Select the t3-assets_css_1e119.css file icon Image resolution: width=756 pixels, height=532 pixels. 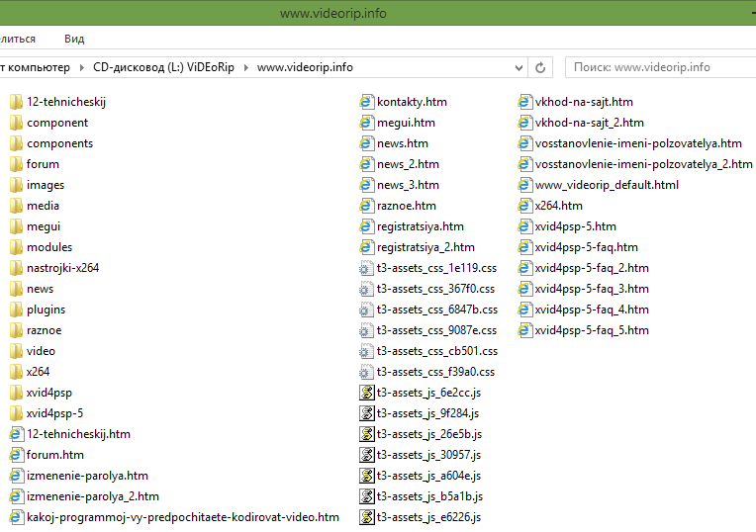click(366, 268)
